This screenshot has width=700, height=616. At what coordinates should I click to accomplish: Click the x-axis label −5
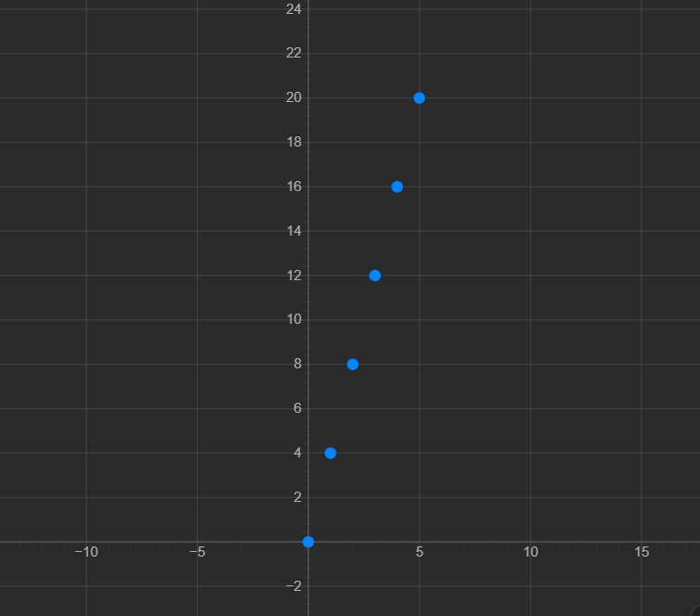click(x=198, y=552)
